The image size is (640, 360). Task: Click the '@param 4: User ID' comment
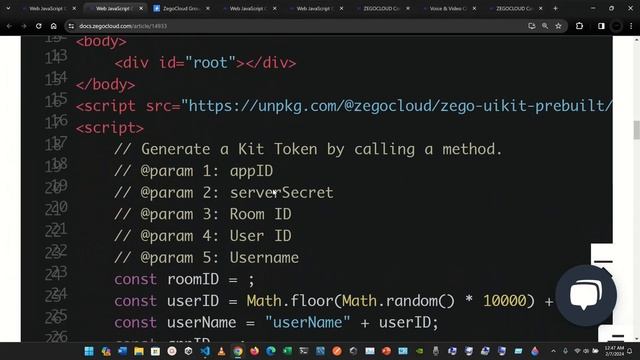(203, 236)
